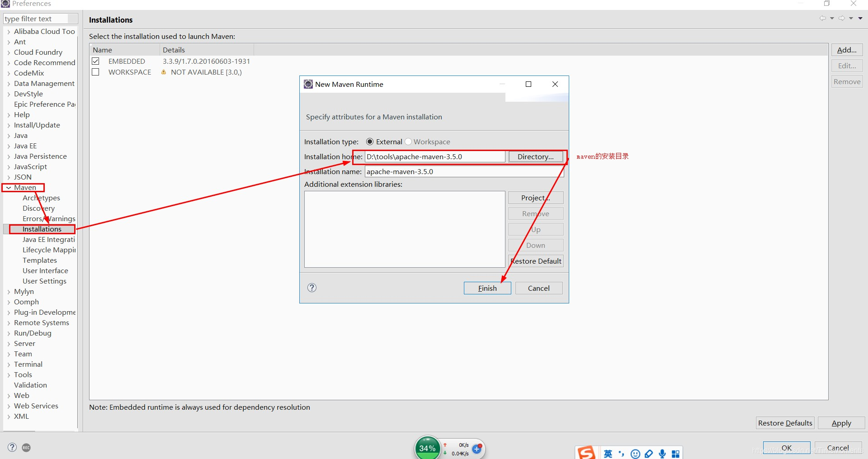Expand the Java EE tree node
Screen dimensions: 868x459
(x=9, y=146)
